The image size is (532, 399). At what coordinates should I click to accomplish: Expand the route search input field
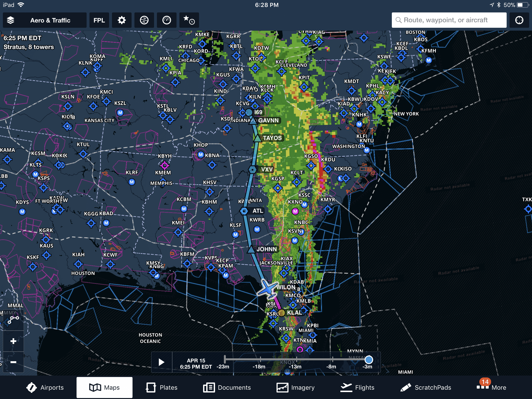click(449, 19)
